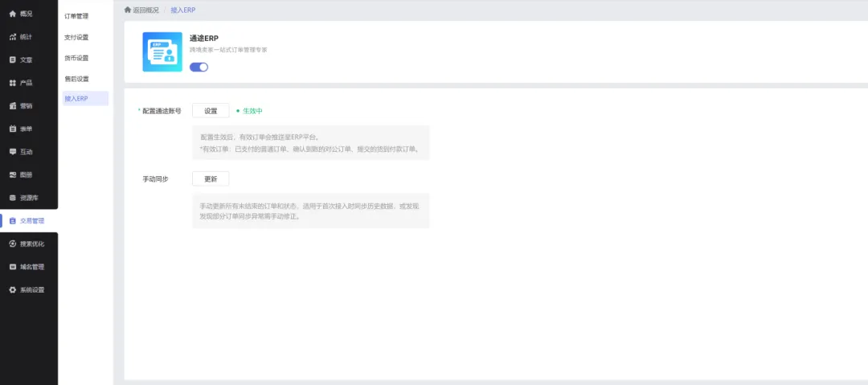Click the 概况 home icon in sidebar

(13, 14)
